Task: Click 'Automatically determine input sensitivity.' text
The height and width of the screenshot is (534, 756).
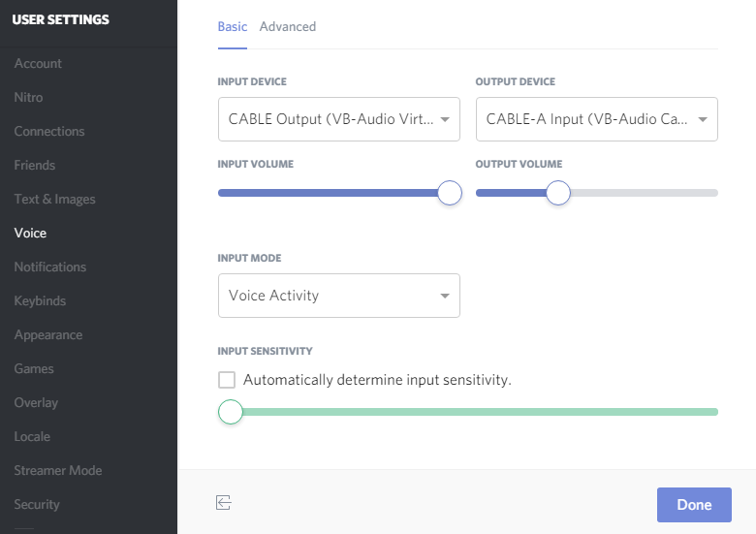Action: [x=377, y=380]
